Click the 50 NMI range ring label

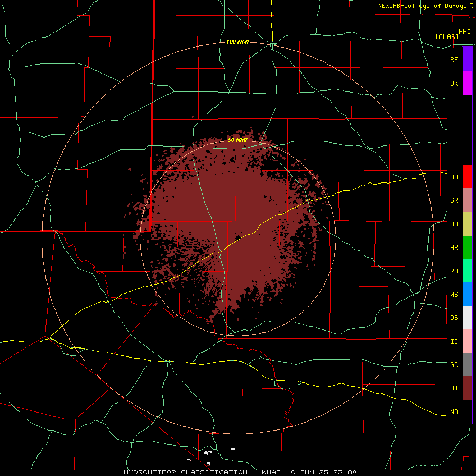click(237, 140)
